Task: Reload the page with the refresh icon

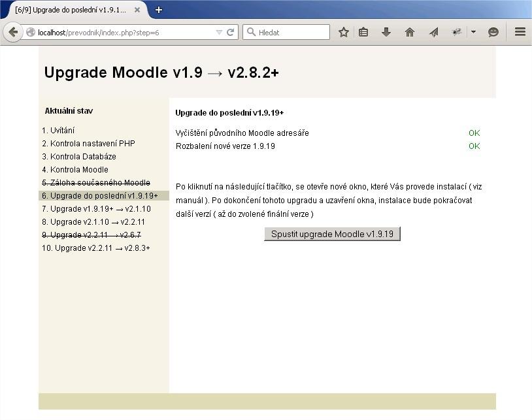Action: (230, 32)
